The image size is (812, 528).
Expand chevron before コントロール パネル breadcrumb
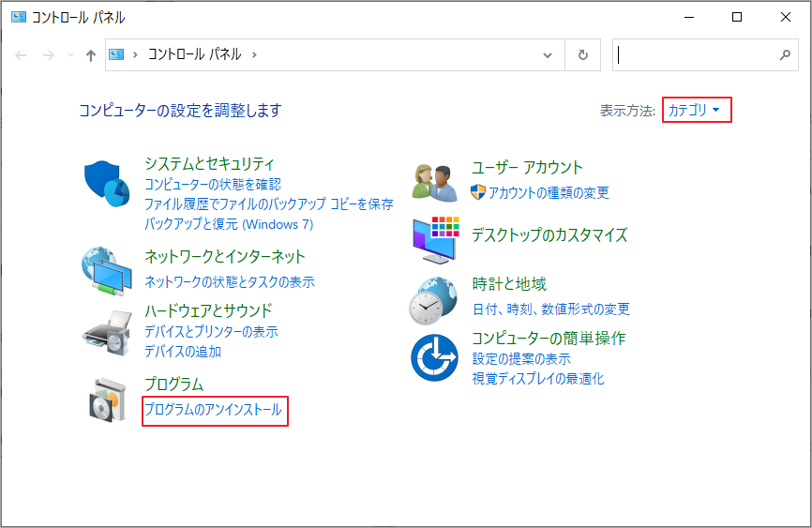[135, 54]
